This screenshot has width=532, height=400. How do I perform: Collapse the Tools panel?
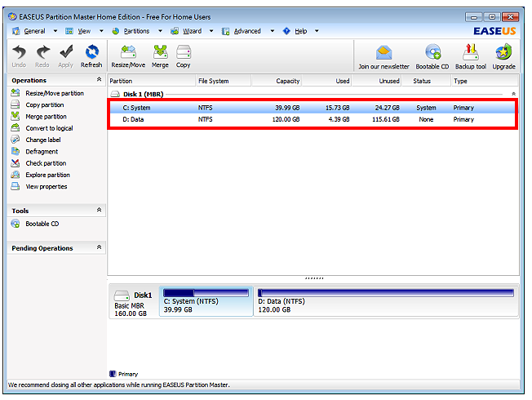(99, 210)
